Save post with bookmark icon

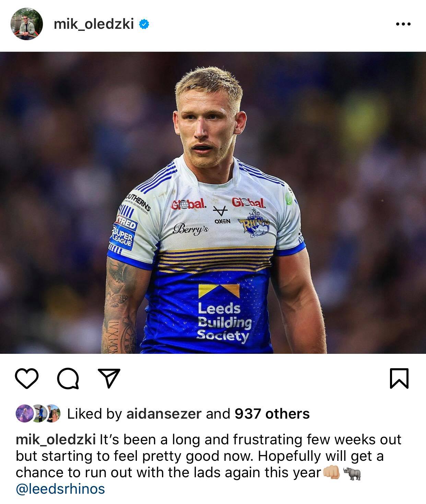click(x=399, y=379)
